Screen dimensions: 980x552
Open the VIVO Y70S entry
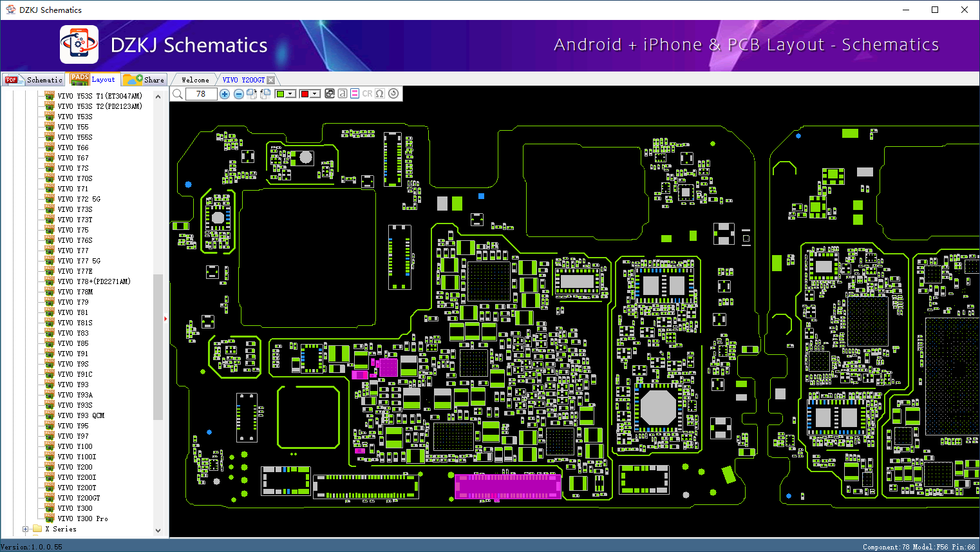pyautogui.click(x=75, y=178)
